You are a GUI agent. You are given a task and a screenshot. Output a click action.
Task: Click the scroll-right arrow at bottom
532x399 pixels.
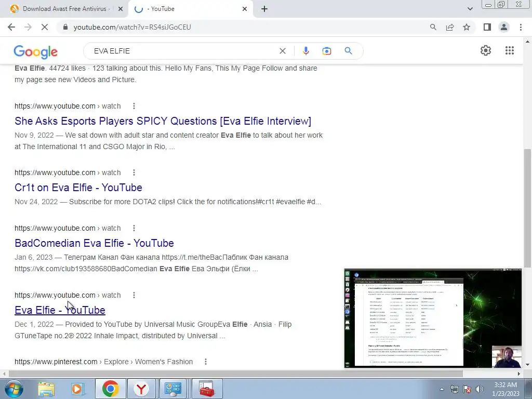click(x=519, y=374)
